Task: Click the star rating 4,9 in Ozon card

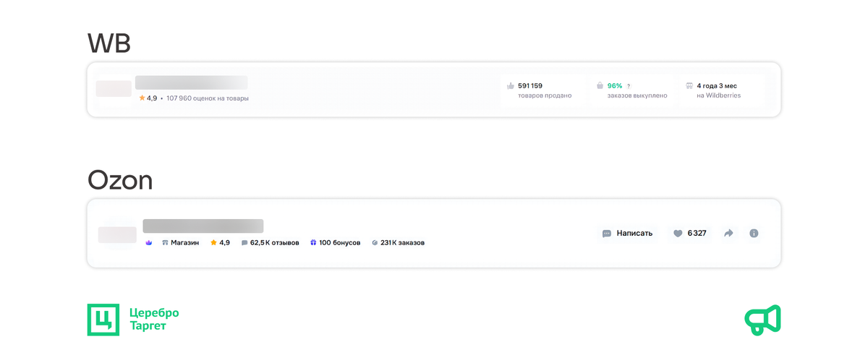Action: click(x=220, y=242)
